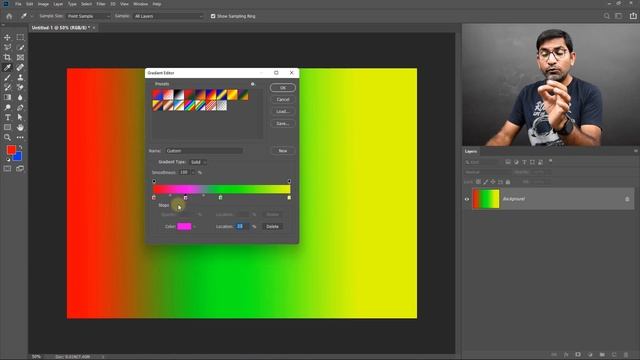The image size is (640, 360).
Task: Open the Image menu
Action: [43, 4]
